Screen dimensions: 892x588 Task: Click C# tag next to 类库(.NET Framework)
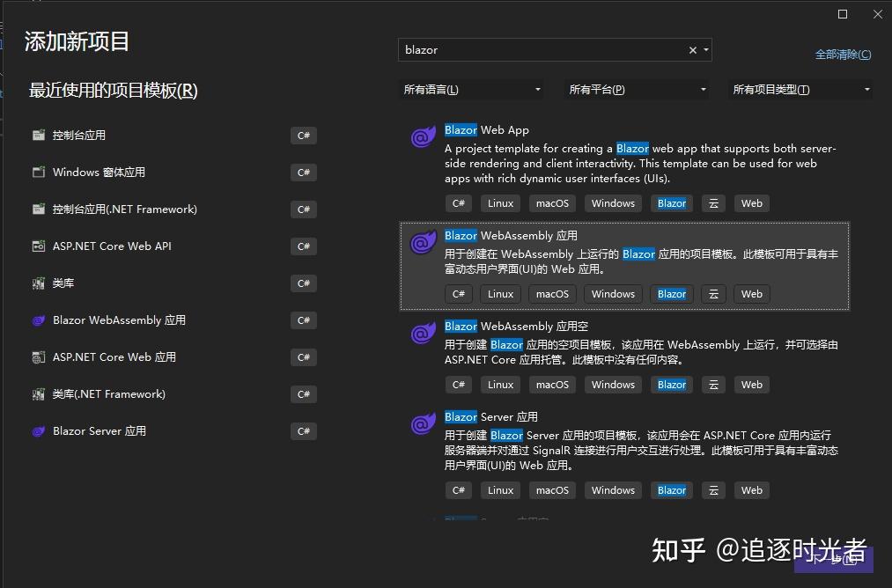coord(303,394)
